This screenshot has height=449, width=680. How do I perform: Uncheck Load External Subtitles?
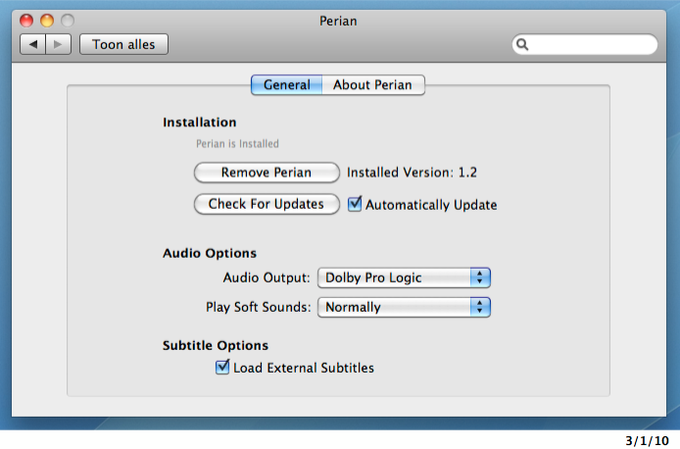222,367
